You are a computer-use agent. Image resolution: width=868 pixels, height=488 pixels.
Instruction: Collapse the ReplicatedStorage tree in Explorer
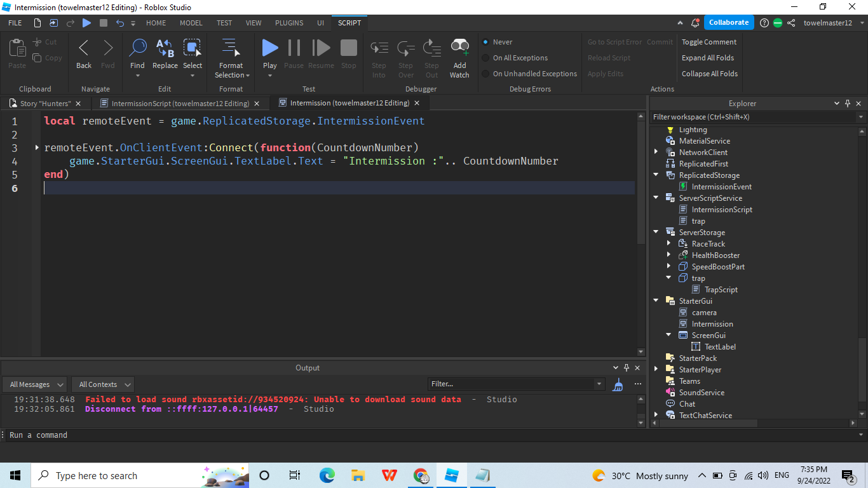pyautogui.click(x=656, y=175)
